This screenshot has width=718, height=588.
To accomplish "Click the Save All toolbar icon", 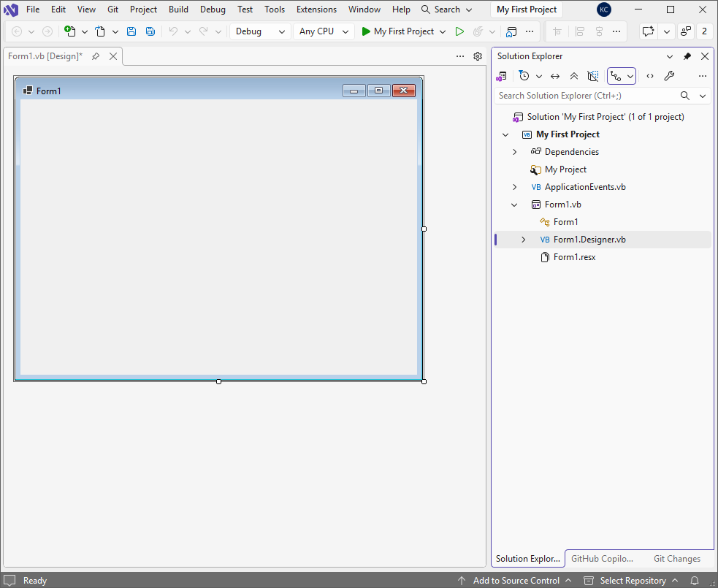I will coord(150,31).
